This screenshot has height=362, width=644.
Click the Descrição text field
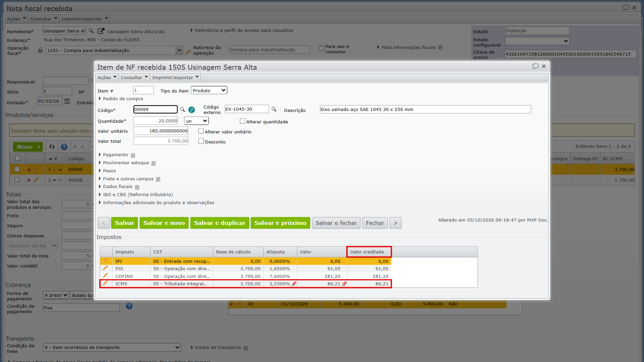[x=425, y=109]
